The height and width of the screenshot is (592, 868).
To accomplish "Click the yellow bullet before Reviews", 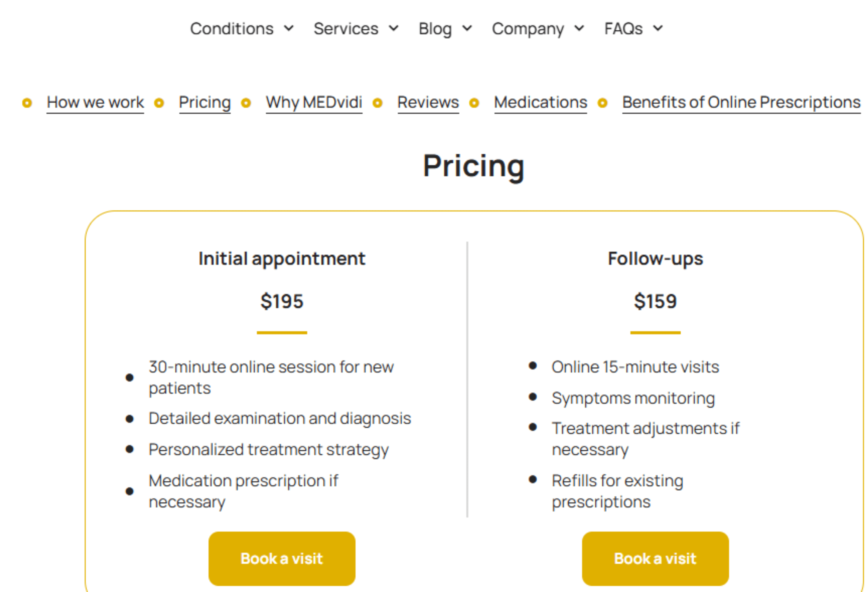I will 378,103.
